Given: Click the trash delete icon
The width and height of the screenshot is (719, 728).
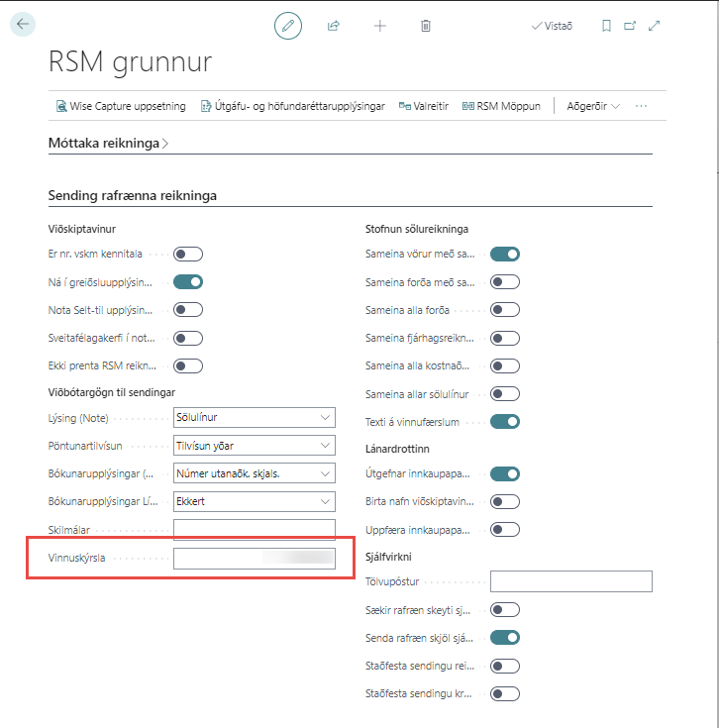Looking at the screenshot, I should tap(426, 26).
